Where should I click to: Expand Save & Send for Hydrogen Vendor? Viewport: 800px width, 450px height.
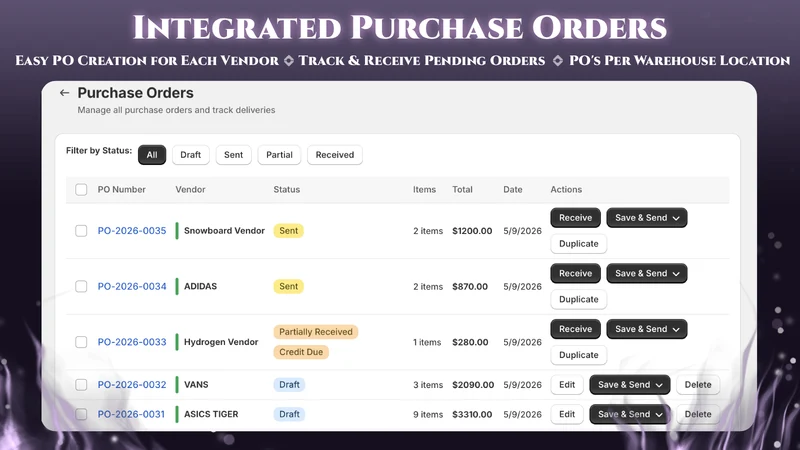647,329
